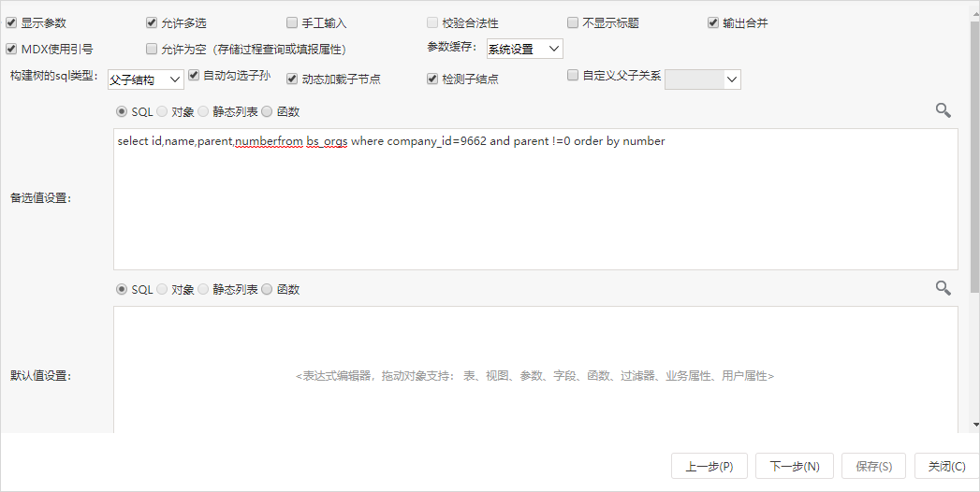
Task: Select SQL radio for 默认值设置
Action: click(122, 289)
